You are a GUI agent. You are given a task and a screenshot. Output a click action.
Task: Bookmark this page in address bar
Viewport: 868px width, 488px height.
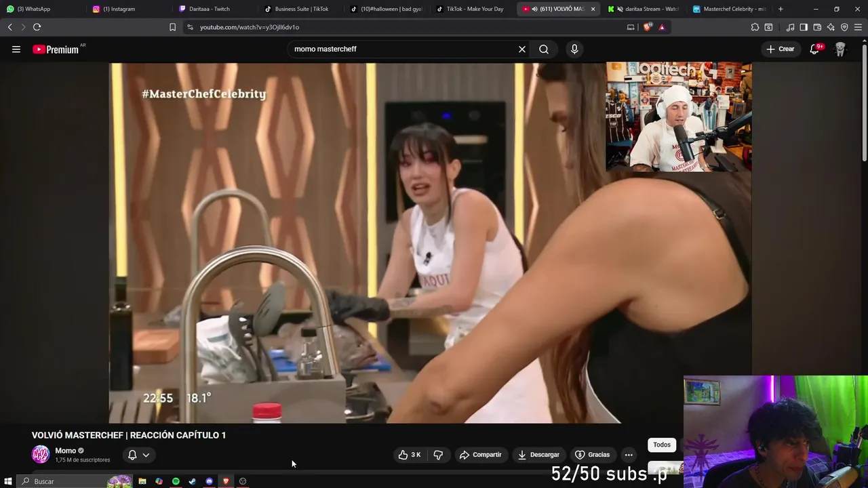click(172, 27)
